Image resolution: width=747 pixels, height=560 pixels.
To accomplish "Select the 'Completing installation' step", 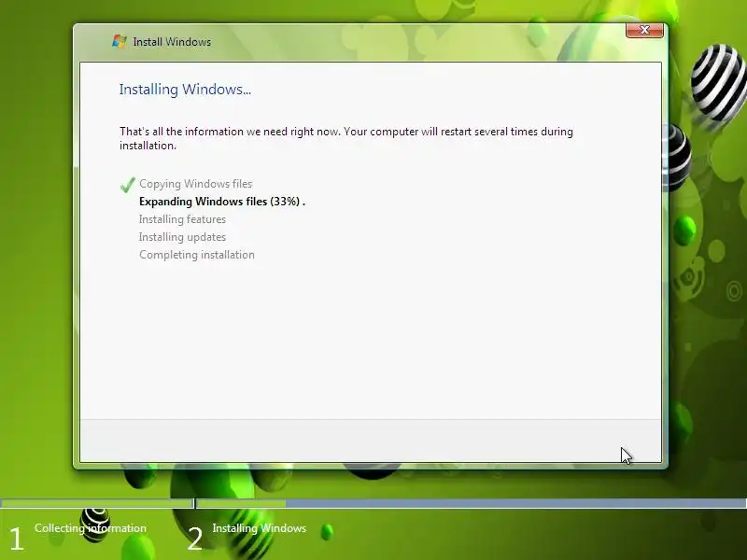I will pos(197,255).
